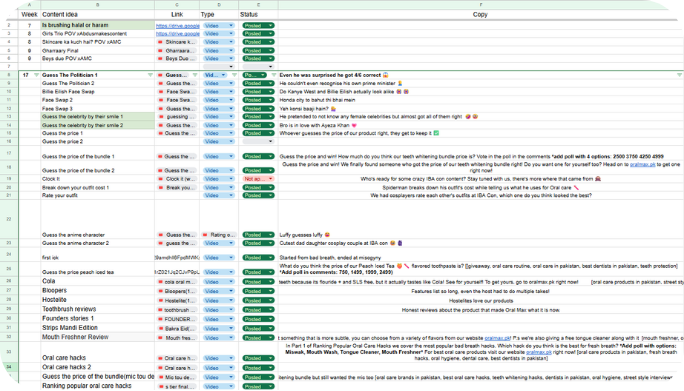This screenshot has height=391, width=684.
Task: Open Drive link in Girls Trio POV row
Action: [x=178, y=34]
